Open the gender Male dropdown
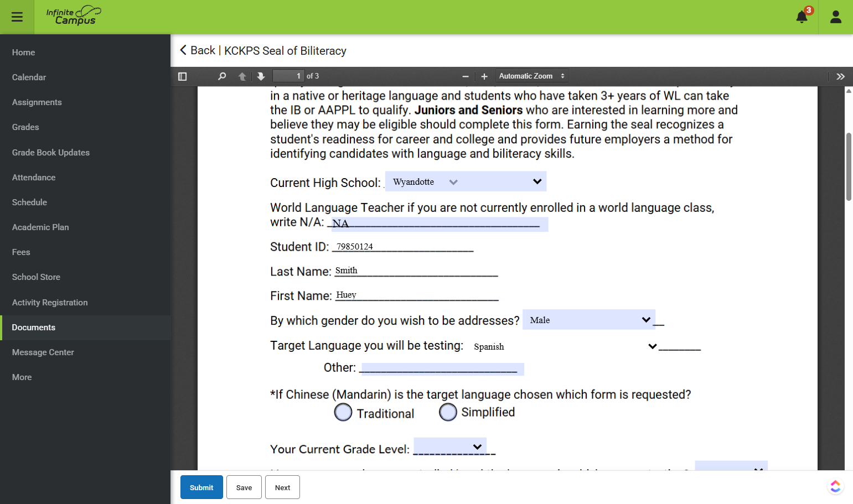 coord(589,320)
